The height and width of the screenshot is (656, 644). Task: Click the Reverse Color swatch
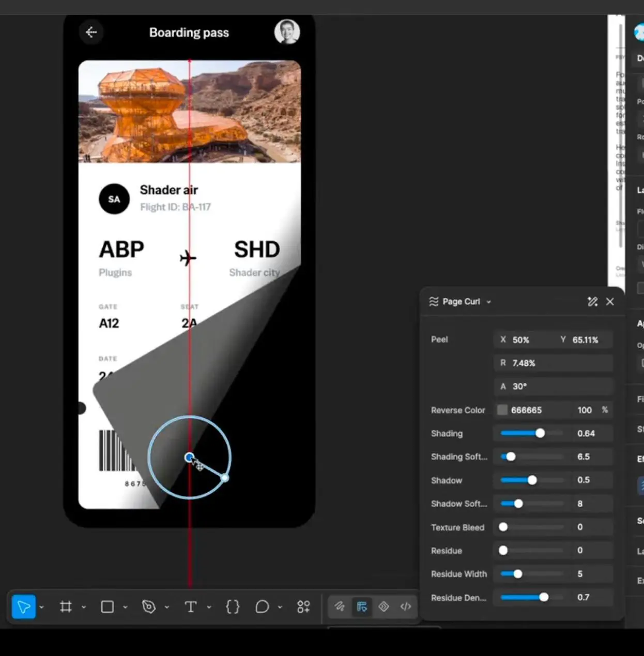pos(502,410)
